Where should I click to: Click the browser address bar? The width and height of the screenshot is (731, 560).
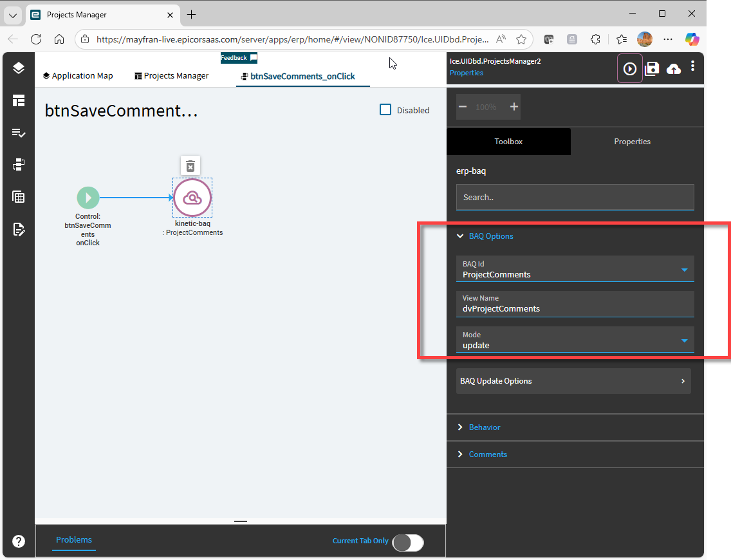[293, 40]
